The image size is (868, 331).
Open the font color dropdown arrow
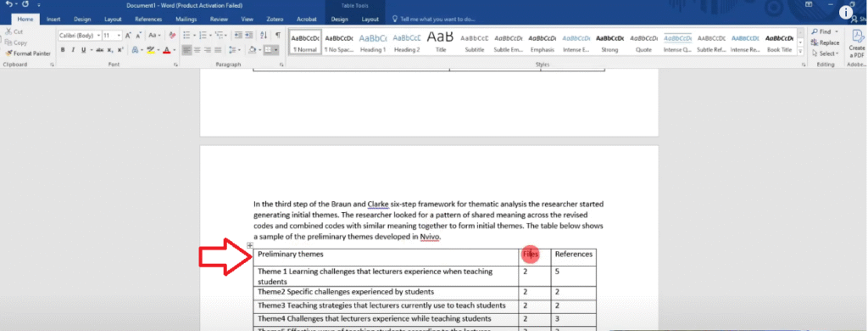coord(174,50)
